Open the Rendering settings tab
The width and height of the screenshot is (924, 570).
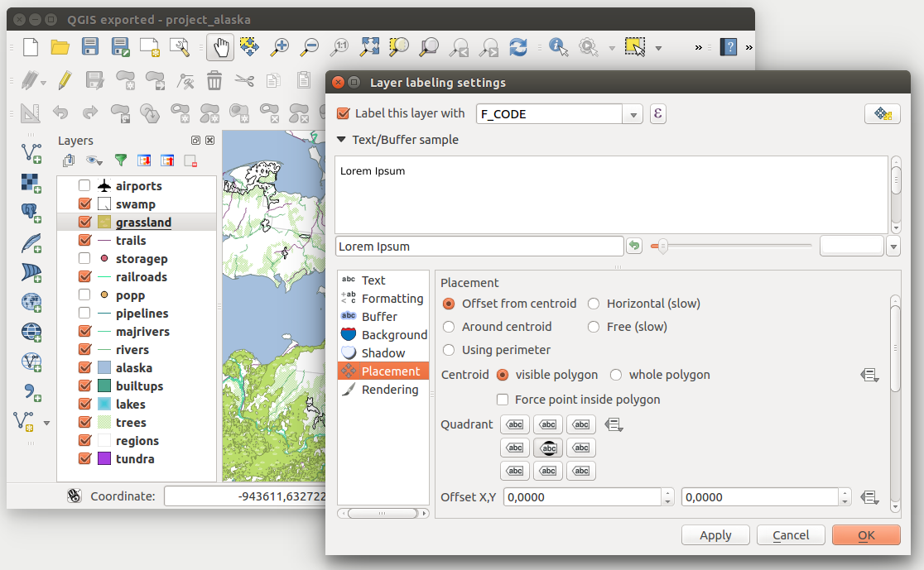(x=389, y=390)
